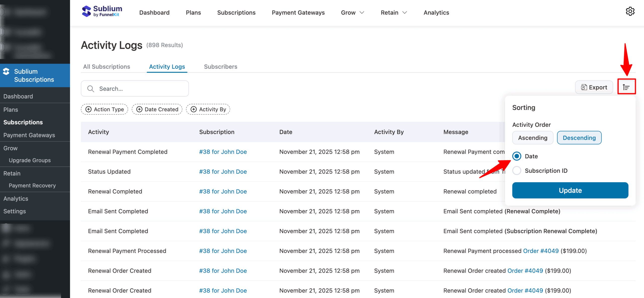This screenshot has width=644, height=298.
Task: Enable Ascending activity order
Action: point(533,138)
